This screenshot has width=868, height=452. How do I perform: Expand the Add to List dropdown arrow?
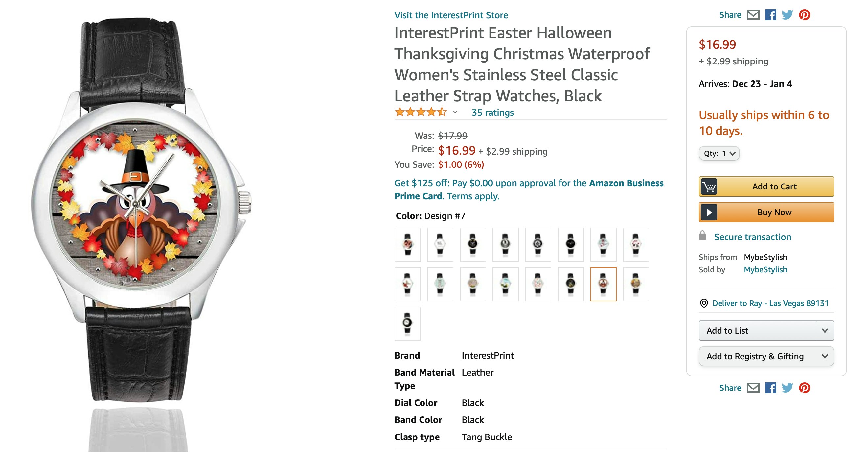pos(825,331)
